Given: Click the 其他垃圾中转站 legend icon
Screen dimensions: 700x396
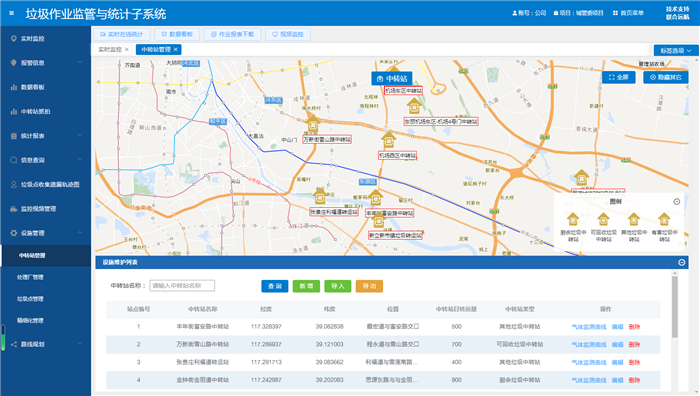Looking at the screenshot, I should [x=633, y=220].
